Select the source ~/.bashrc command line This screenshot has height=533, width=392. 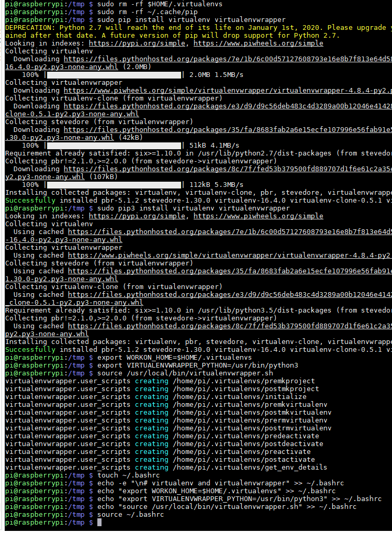pyautogui.click(x=130, y=515)
